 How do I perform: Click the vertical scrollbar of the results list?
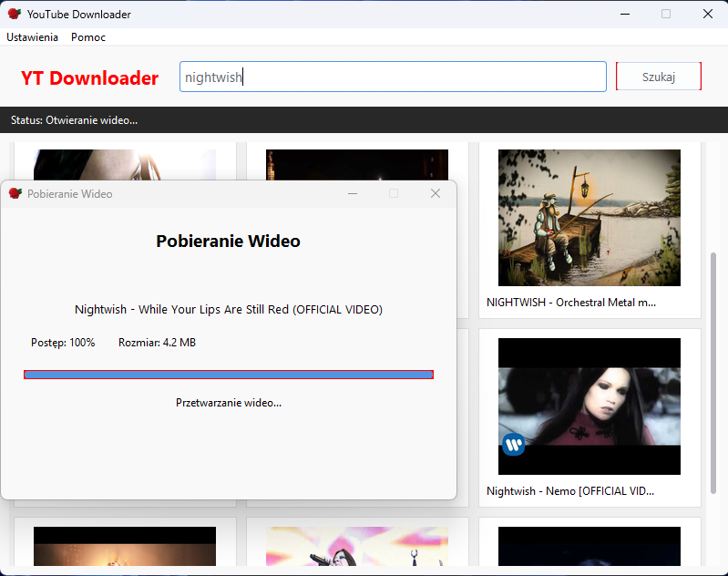[713, 373]
